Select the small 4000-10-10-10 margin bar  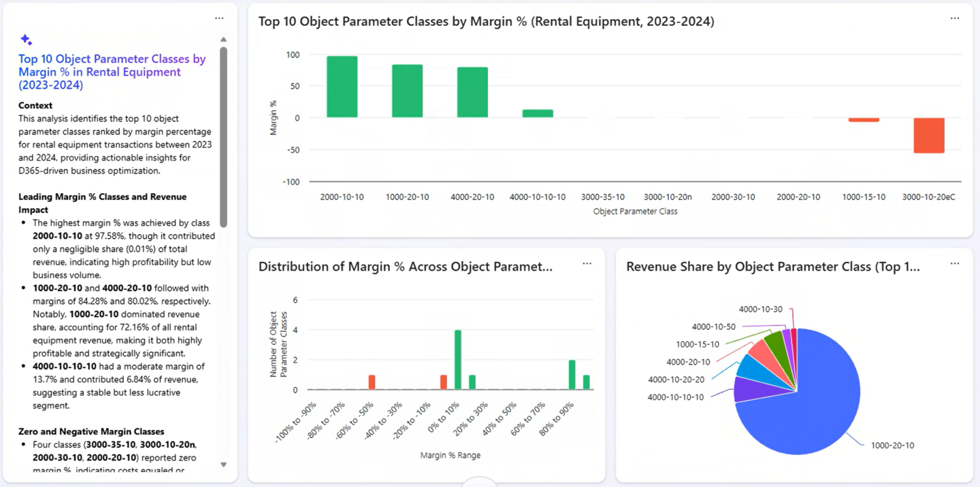[x=538, y=114]
